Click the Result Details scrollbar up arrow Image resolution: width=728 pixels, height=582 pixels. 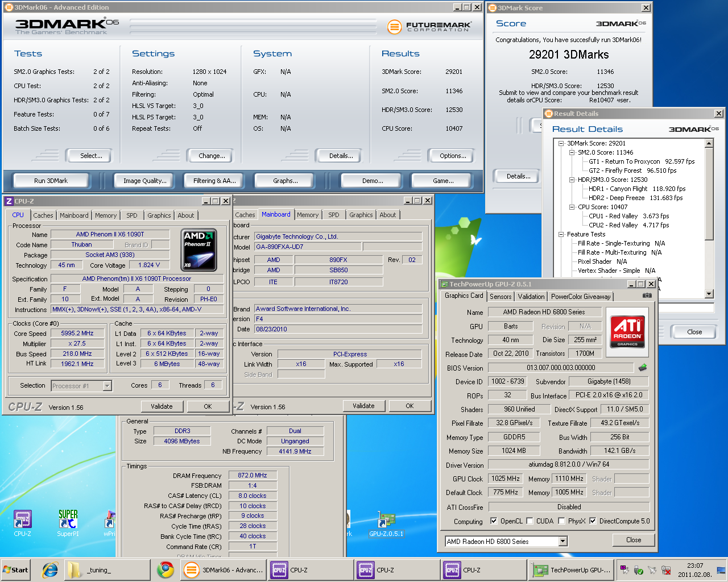(709, 143)
